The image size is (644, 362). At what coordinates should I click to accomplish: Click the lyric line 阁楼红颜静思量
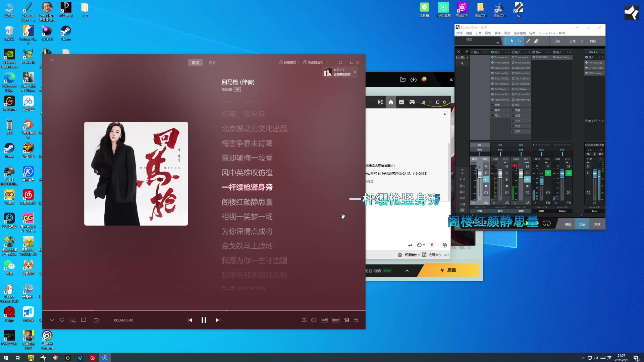[247, 202]
